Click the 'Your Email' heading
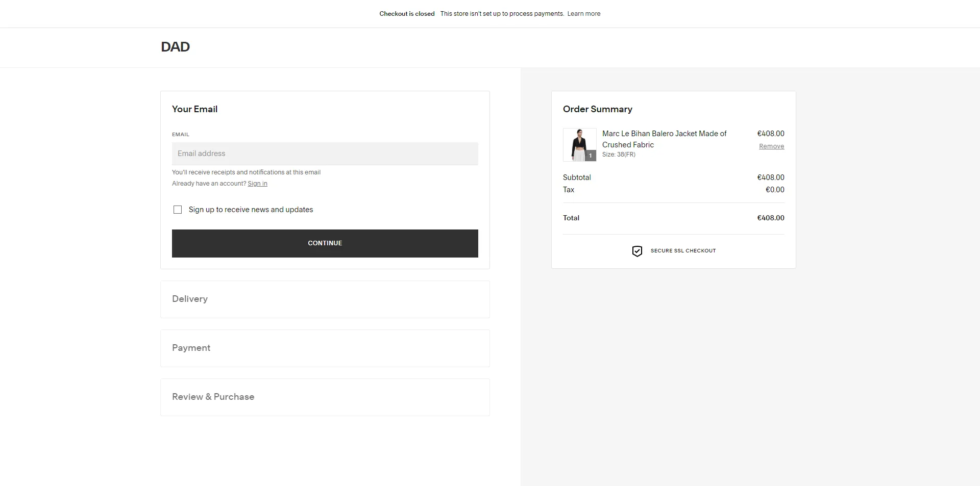 coord(194,109)
